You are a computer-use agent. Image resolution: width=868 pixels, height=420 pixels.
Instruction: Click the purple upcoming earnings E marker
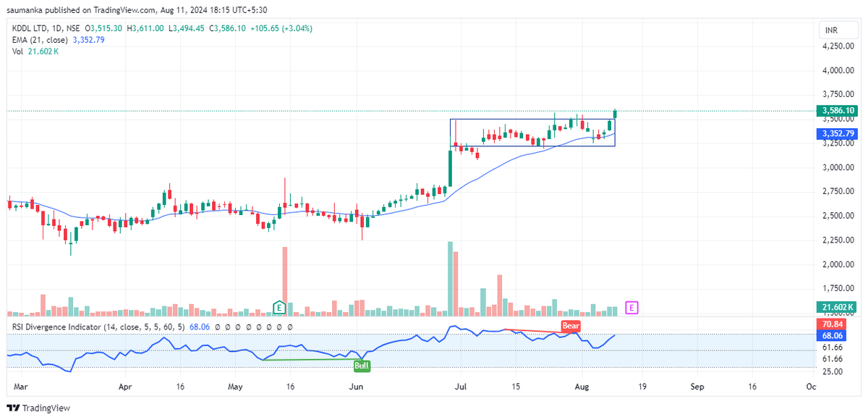pyautogui.click(x=631, y=308)
